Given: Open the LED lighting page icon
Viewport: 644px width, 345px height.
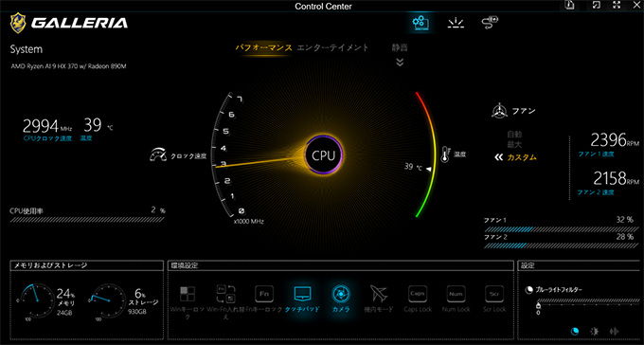Looking at the screenshot, I should point(456,23).
